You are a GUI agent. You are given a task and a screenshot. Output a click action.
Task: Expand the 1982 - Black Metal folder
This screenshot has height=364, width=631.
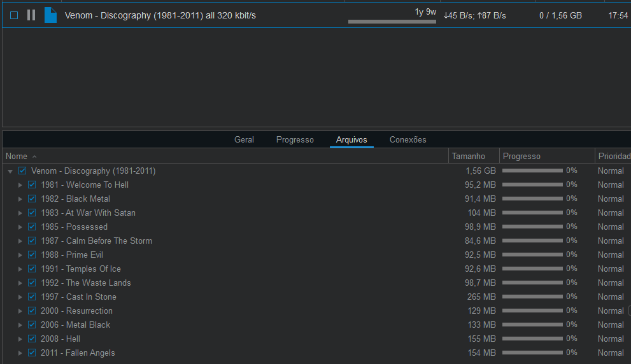(x=20, y=199)
